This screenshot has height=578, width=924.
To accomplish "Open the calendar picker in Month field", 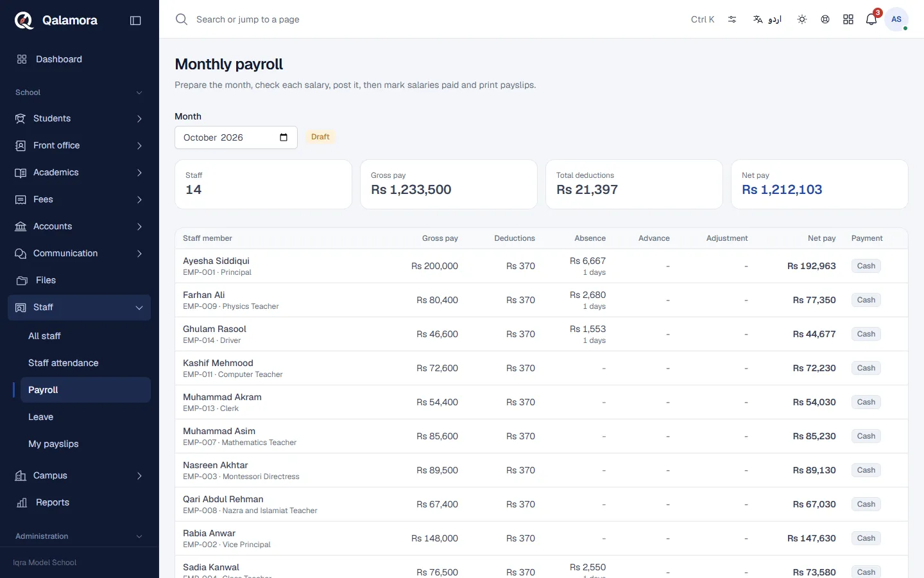I will coord(284,137).
